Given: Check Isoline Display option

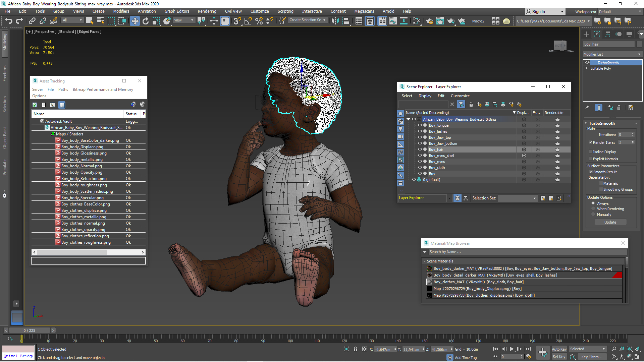Looking at the screenshot, I should click(x=591, y=152).
